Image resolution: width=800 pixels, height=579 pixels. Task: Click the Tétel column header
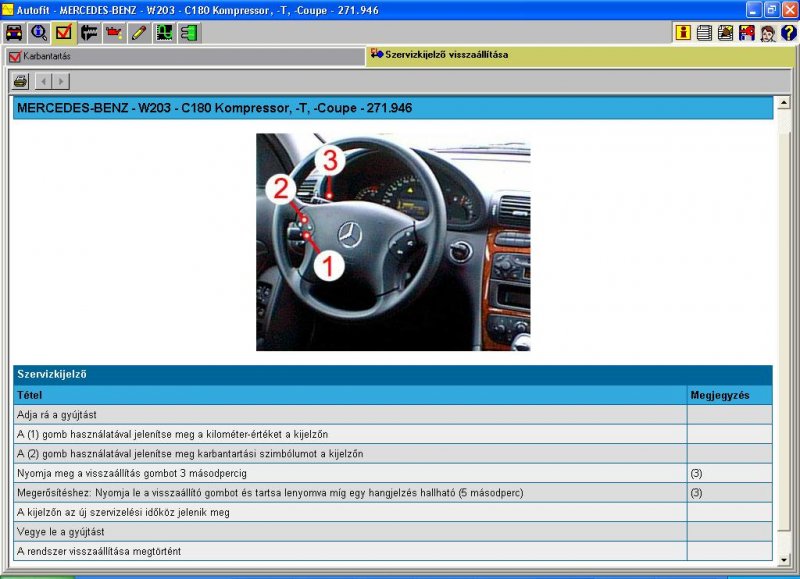[350, 395]
